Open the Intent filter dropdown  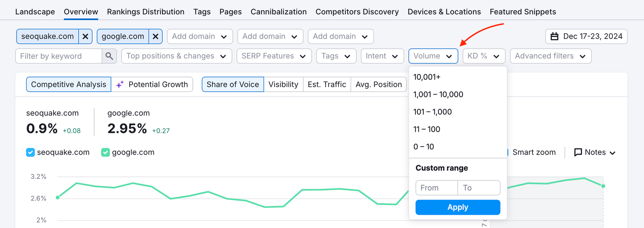click(382, 56)
